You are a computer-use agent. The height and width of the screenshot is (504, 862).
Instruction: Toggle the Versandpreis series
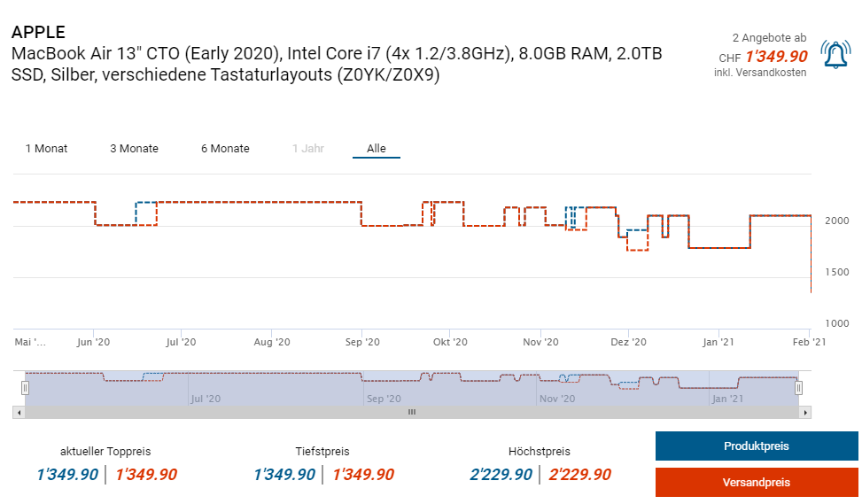(756, 483)
